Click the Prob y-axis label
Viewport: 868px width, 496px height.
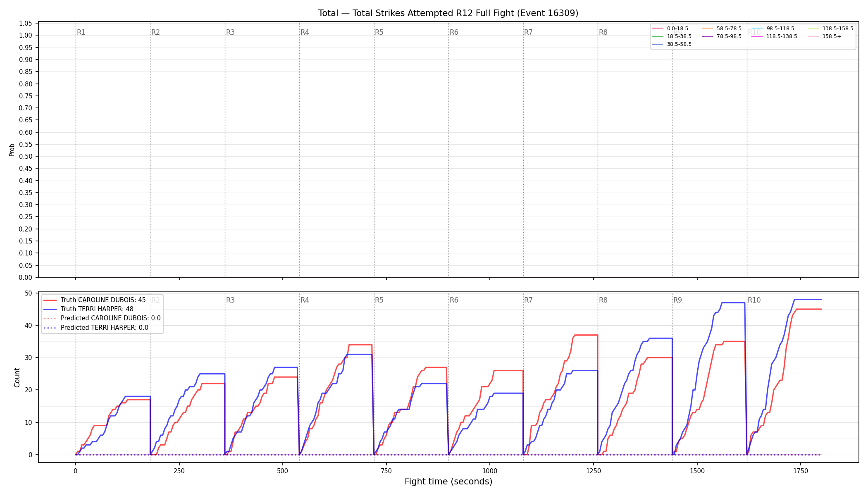12,150
